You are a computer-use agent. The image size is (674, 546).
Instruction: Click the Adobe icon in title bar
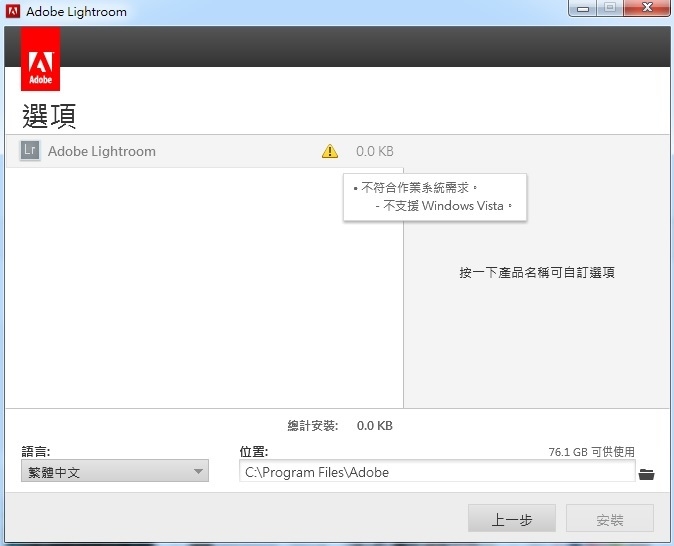click(x=13, y=11)
